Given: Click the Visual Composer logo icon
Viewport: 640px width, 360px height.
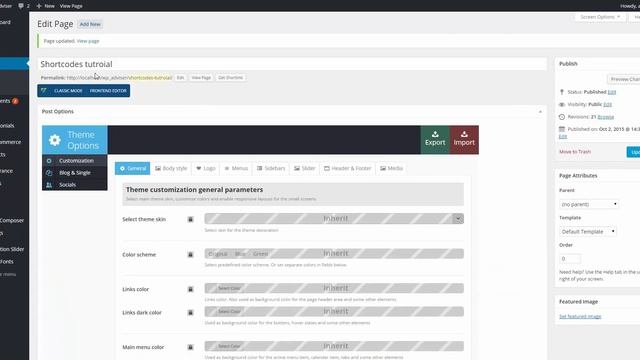Looking at the screenshot, I should [x=44, y=91].
